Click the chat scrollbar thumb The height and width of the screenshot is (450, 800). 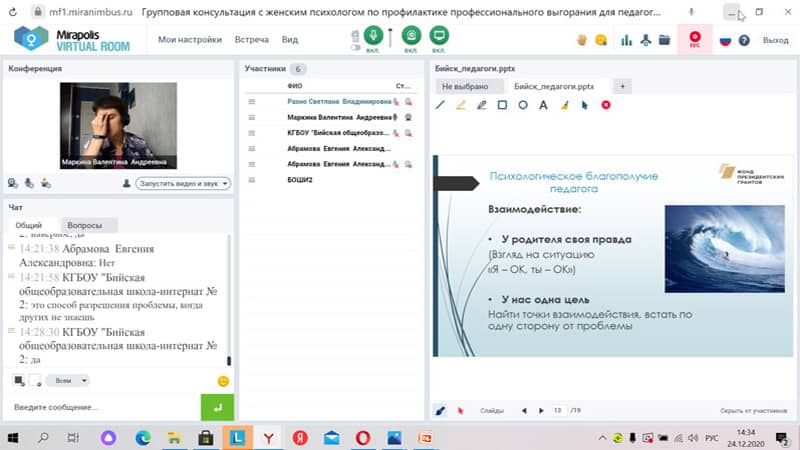pos(229,361)
